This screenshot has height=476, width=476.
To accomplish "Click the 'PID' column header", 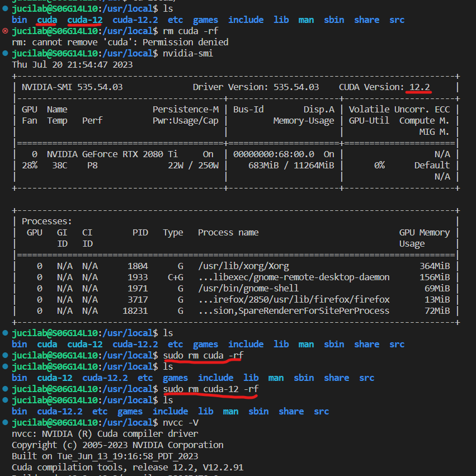I will pyautogui.click(x=140, y=233).
